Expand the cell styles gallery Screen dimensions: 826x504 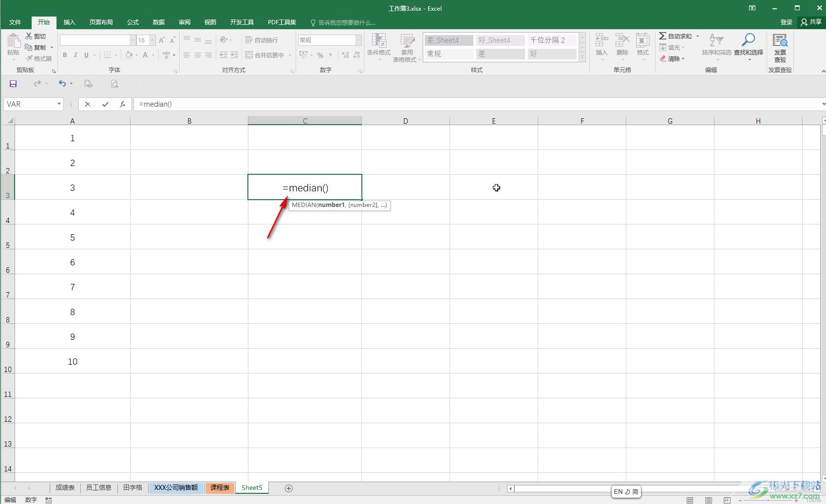pyautogui.click(x=582, y=57)
